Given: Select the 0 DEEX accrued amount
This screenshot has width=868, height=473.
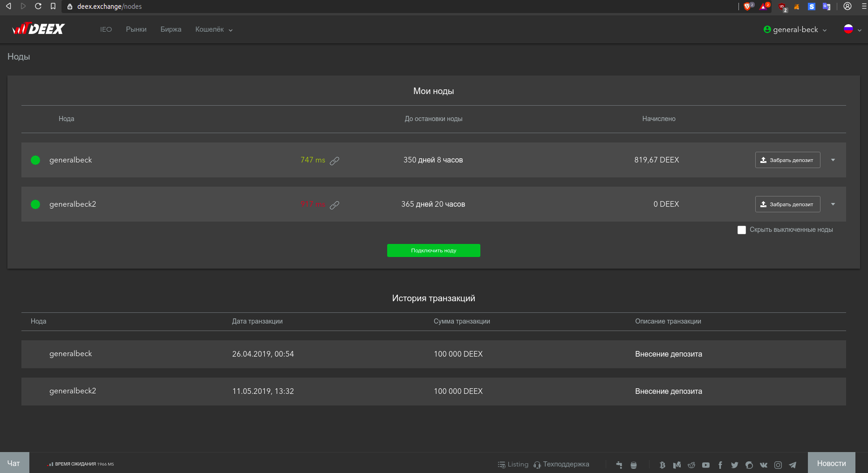Looking at the screenshot, I should click(x=666, y=204).
